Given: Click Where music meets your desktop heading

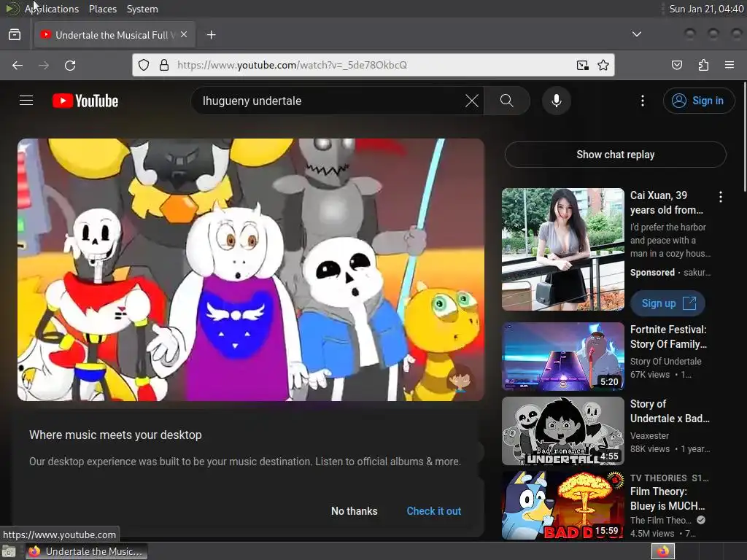Looking at the screenshot, I should coord(115,435).
